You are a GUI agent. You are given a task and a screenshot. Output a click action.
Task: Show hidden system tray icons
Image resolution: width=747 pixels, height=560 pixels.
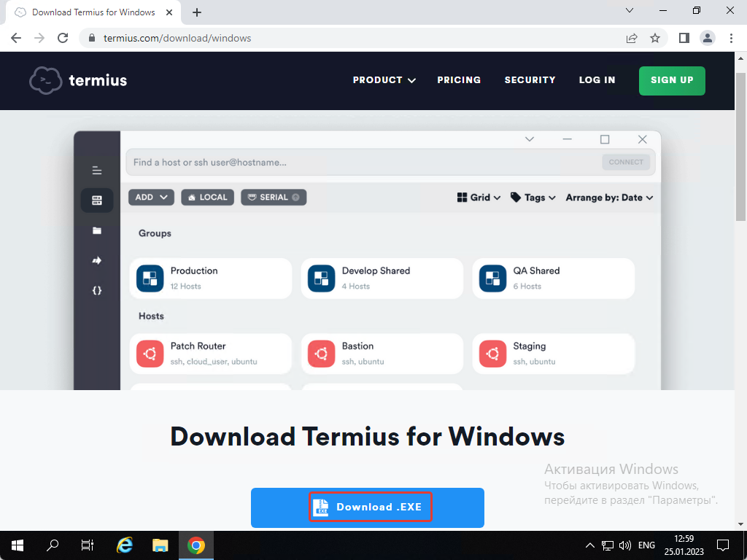point(590,545)
